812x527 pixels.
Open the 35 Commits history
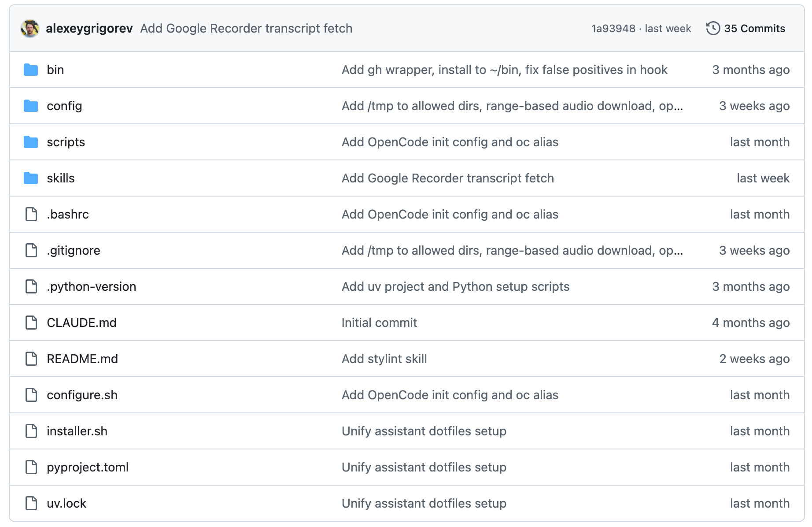(746, 29)
